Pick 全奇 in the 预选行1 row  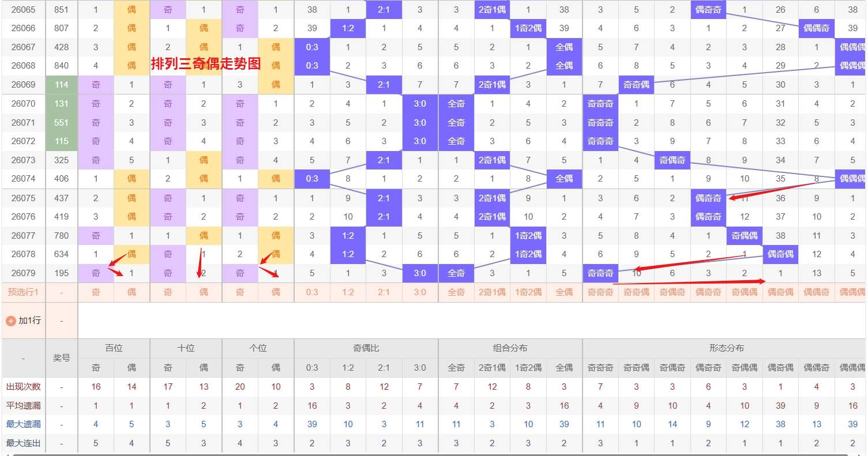click(456, 292)
